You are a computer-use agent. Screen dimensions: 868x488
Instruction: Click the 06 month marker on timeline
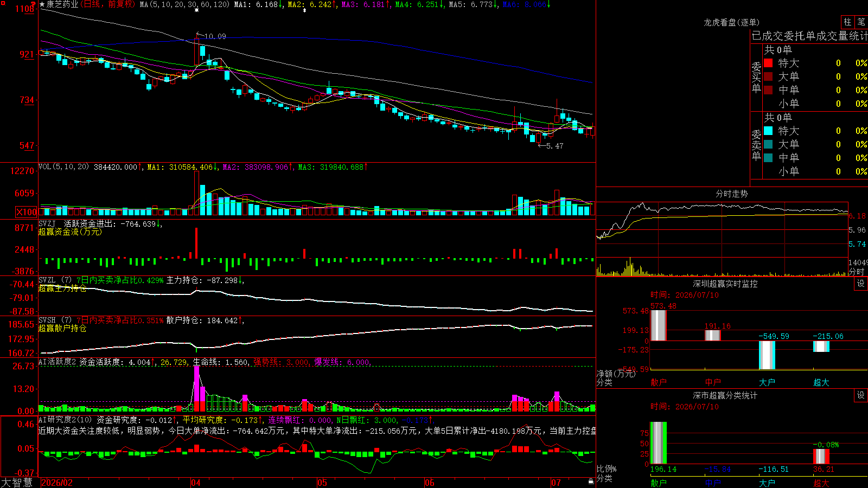click(430, 483)
